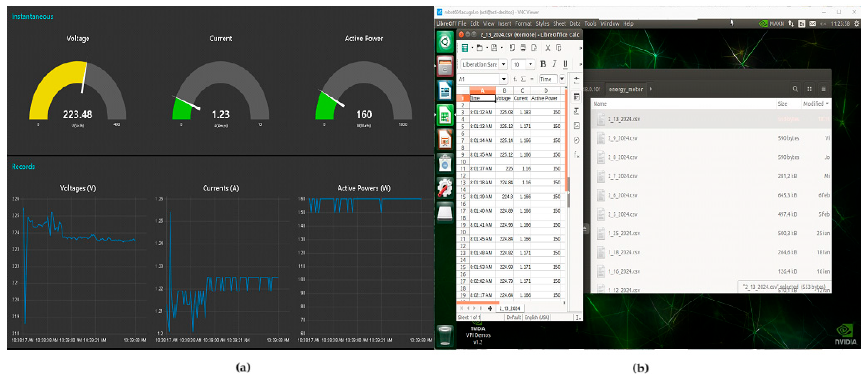
Task: Click the search icon in file manager
Action: [795, 89]
